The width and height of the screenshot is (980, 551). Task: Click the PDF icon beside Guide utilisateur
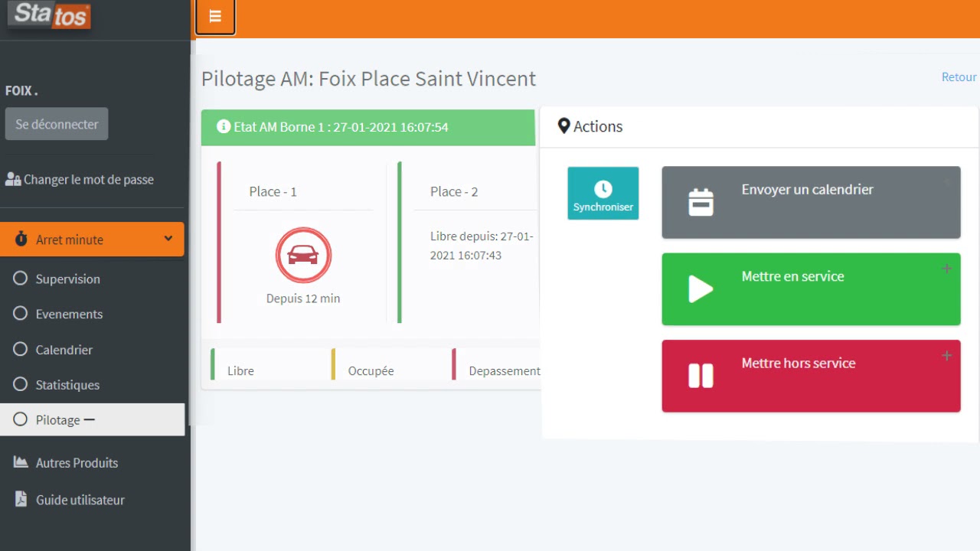(21, 499)
